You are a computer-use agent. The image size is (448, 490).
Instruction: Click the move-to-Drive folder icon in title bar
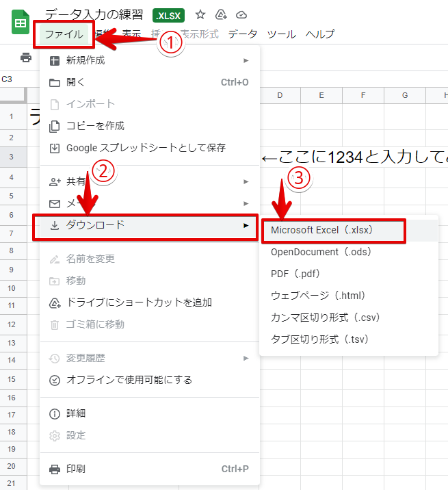point(221,14)
